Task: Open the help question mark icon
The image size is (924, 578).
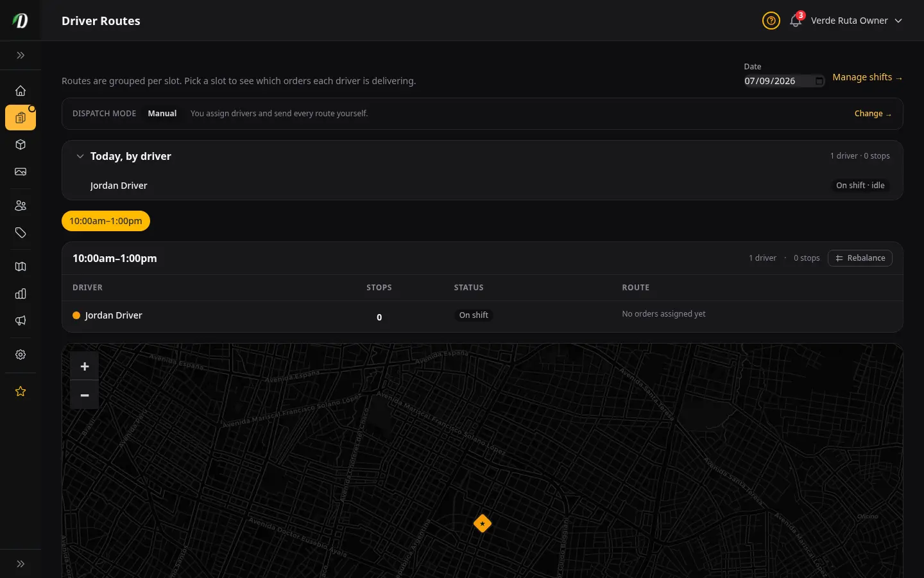Action: (771, 21)
